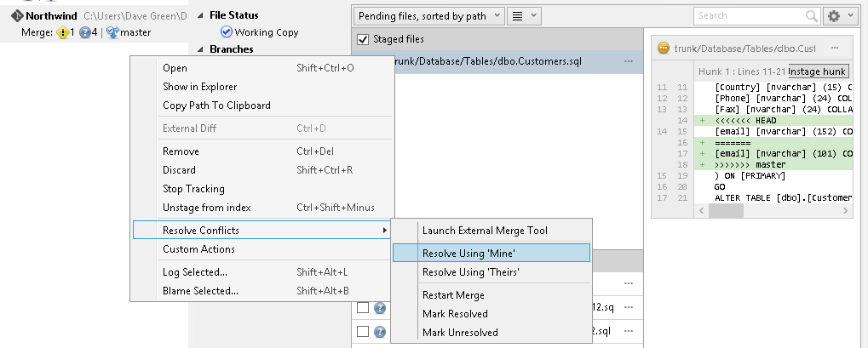Click the master branch icon
Screen dimensions: 868x348
pyautogui.click(x=112, y=32)
